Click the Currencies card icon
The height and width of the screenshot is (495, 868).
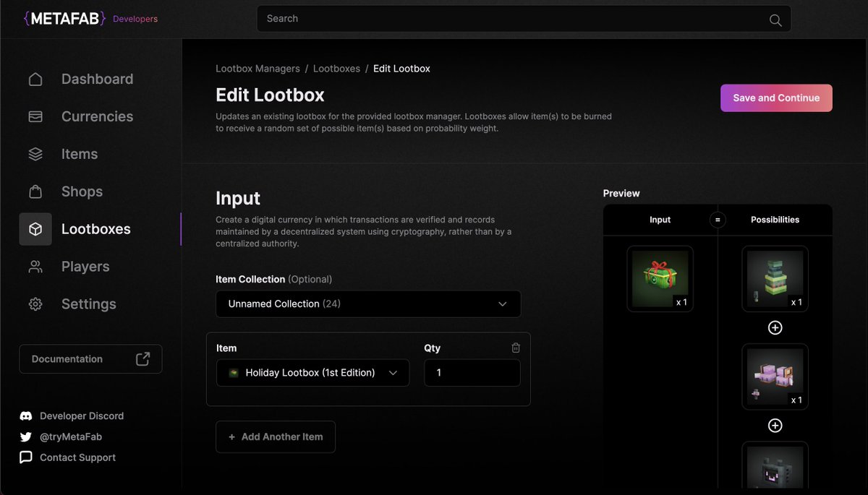pyautogui.click(x=35, y=116)
